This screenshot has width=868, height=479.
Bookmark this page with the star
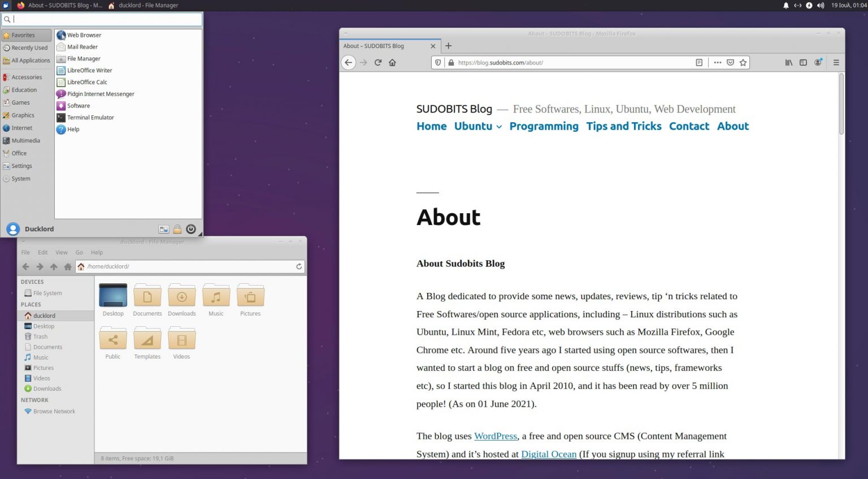click(x=744, y=62)
